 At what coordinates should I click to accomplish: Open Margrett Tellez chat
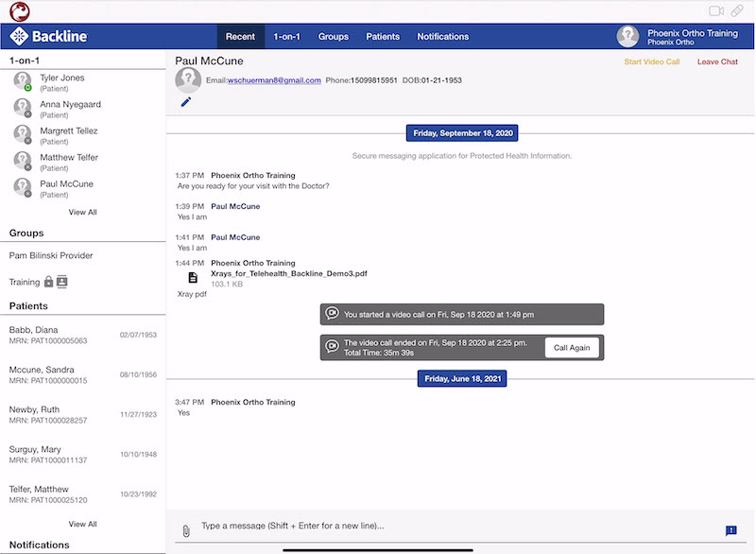pos(83,135)
